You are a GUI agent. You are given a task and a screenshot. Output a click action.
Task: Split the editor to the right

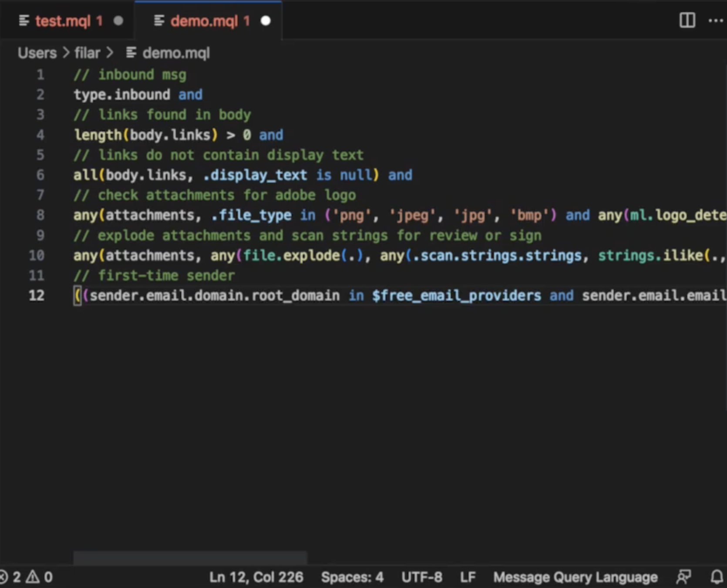687,20
